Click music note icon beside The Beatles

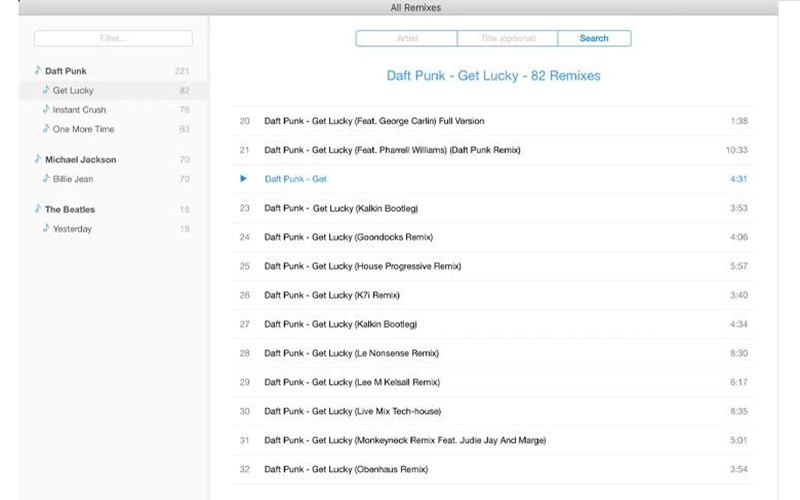[37, 209]
